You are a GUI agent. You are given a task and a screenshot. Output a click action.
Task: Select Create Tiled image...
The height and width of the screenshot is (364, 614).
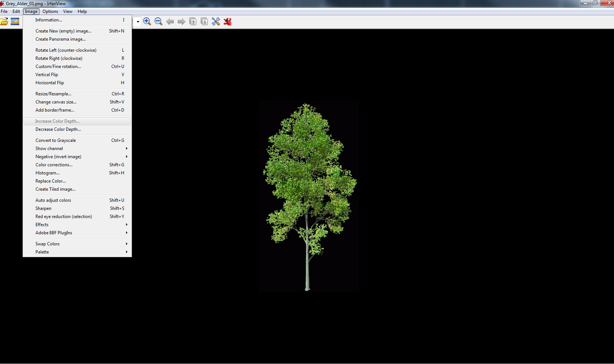[77, 189]
